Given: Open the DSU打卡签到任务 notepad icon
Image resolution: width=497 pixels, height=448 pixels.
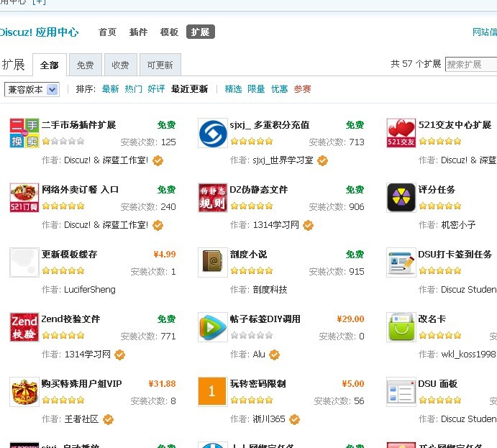Looking at the screenshot, I should pyautogui.click(x=401, y=262).
